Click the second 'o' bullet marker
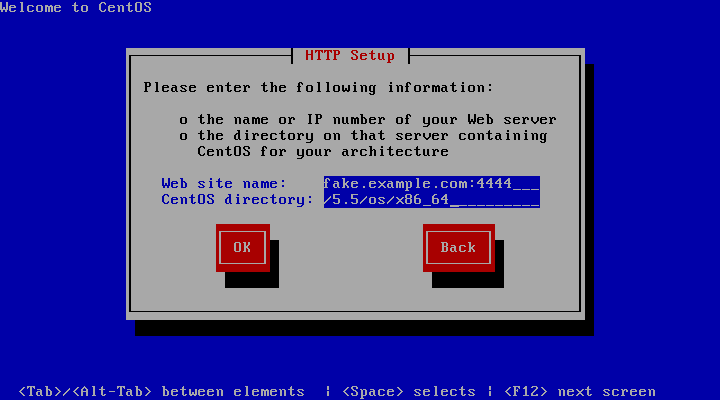Image resolution: width=720 pixels, height=400 pixels. [x=184, y=136]
